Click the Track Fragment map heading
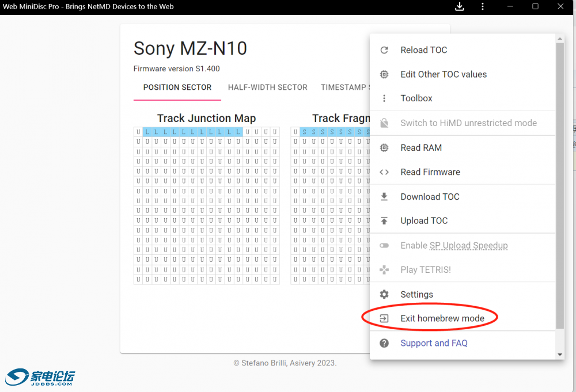 point(341,118)
